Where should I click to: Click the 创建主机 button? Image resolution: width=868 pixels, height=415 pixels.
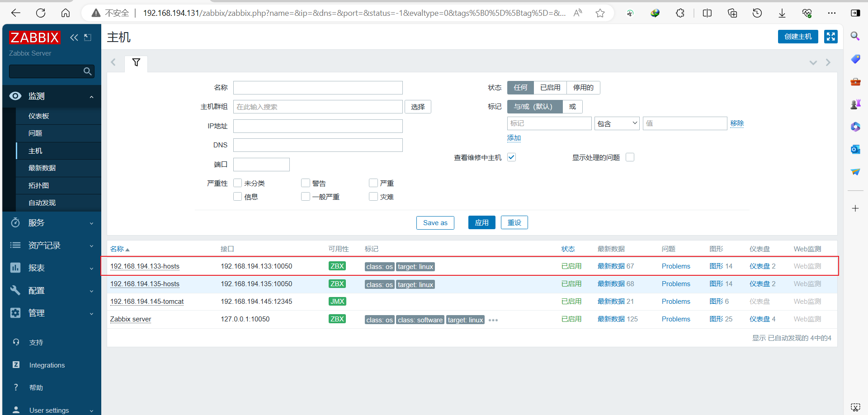(x=798, y=37)
